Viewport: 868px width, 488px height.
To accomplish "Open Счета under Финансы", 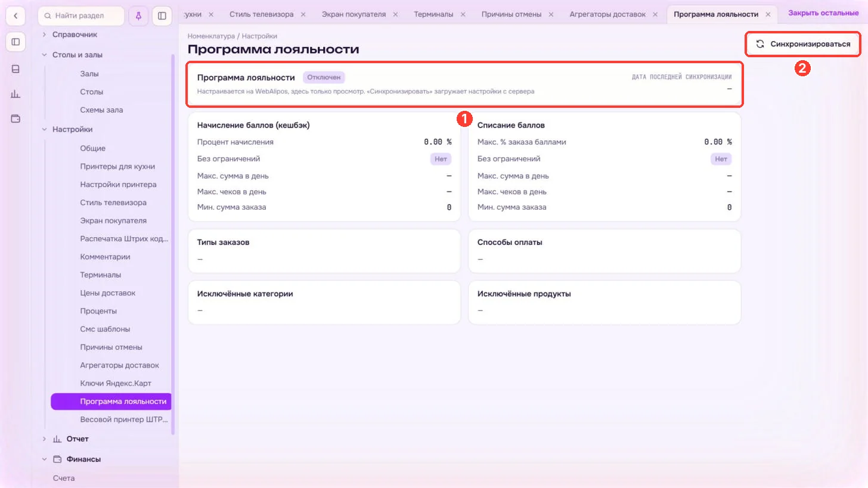I will pyautogui.click(x=64, y=478).
